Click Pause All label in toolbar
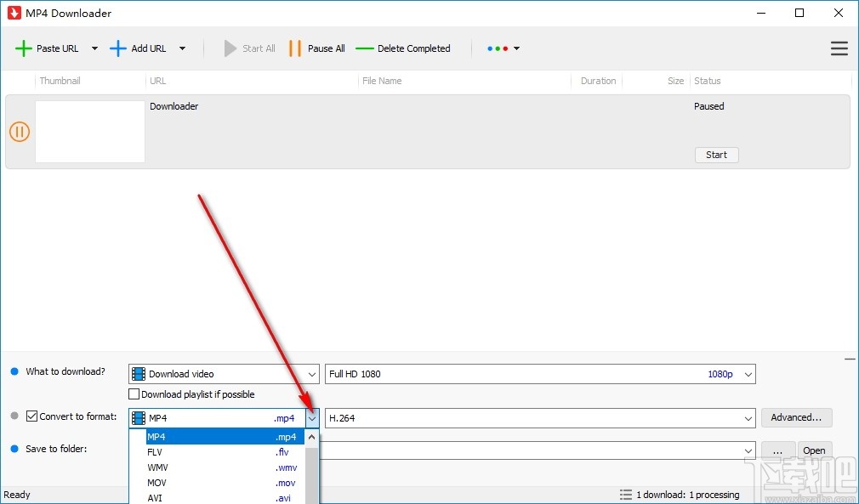This screenshot has width=859, height=504. click(x=327, y=48)
